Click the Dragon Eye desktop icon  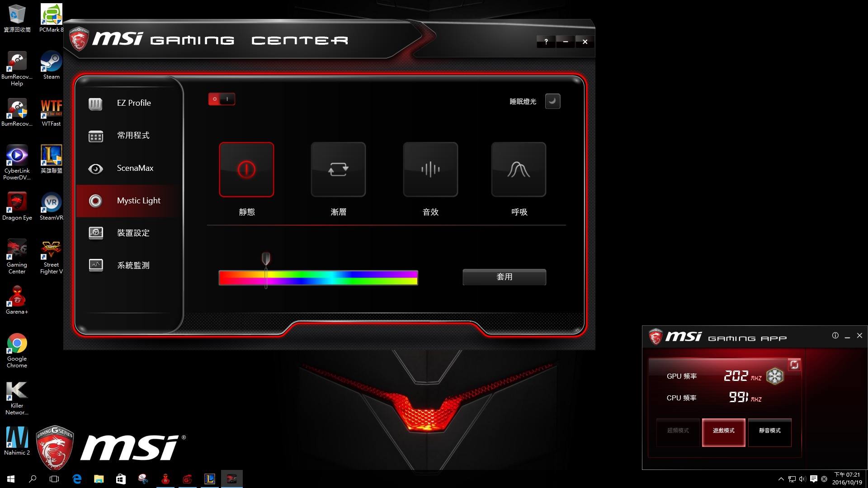tap(17, 206)
